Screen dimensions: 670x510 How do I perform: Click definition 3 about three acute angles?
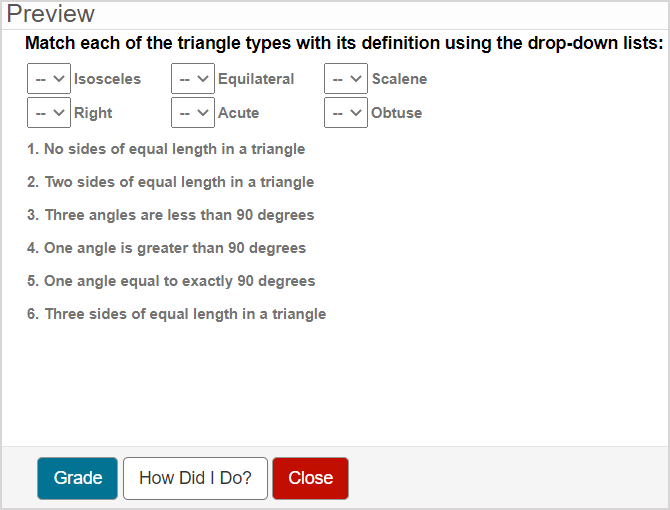(x=170, y=215)
